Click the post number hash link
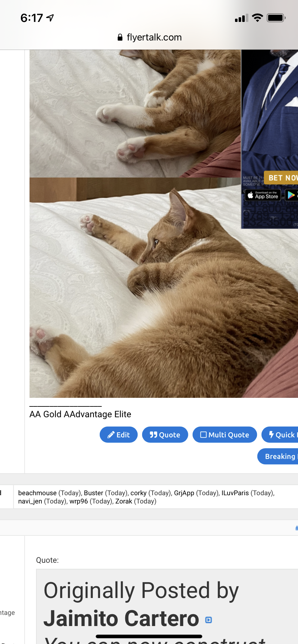The width and height of the screenshot is (298, 644). pos(296,528)
